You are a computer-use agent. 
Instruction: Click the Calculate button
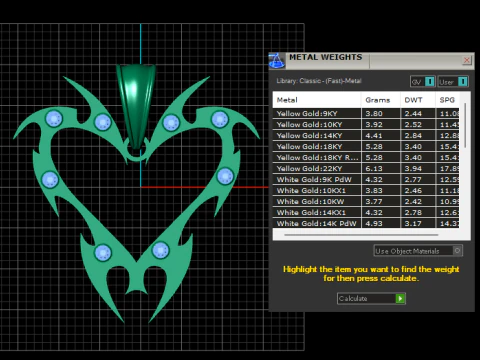coord(371,298)
